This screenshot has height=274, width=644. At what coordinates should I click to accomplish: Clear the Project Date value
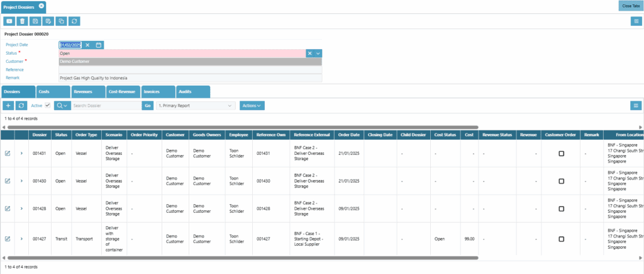click(88, 45)
